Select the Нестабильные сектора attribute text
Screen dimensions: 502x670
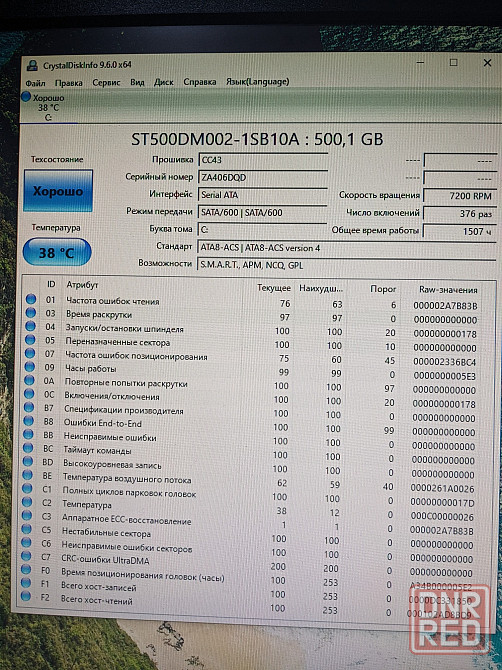[106, 533]
